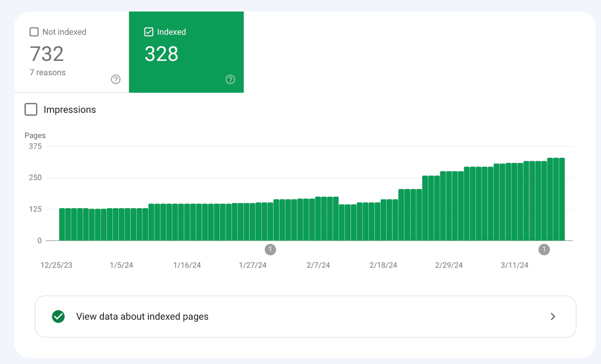Select the Not indexed 732 card
This screenshot has height=364, width=601.
click(x=72, y=52)
